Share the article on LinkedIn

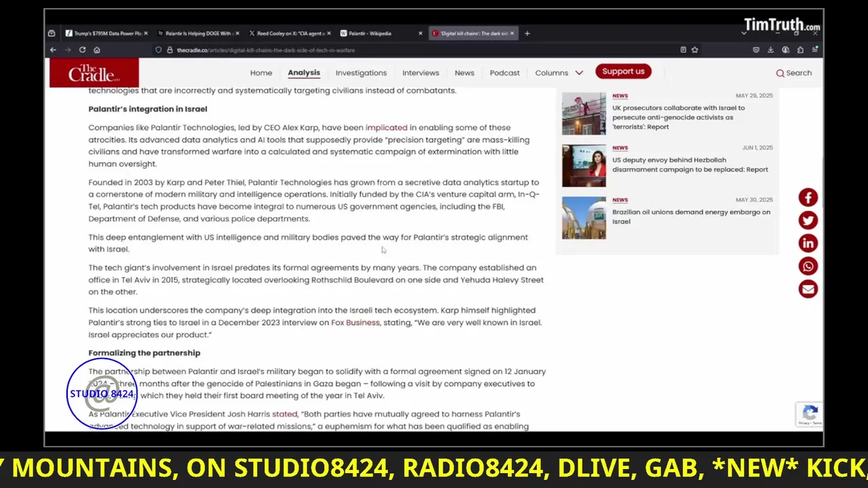[x=808, y=243]
